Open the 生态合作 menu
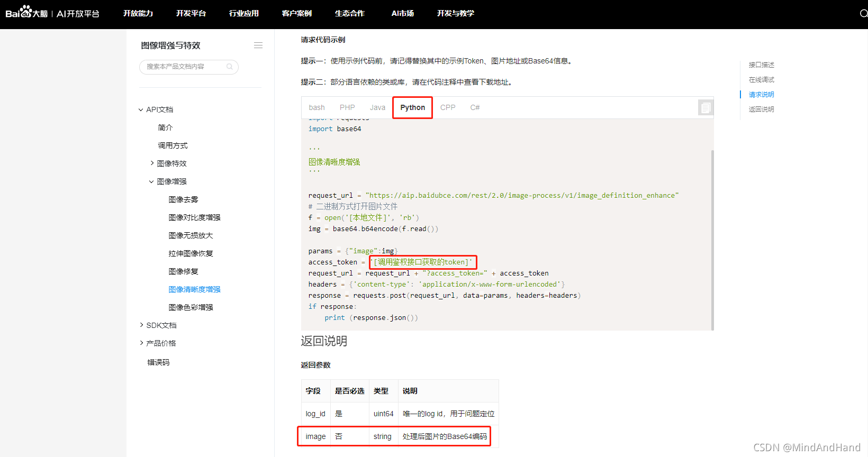 350,13
